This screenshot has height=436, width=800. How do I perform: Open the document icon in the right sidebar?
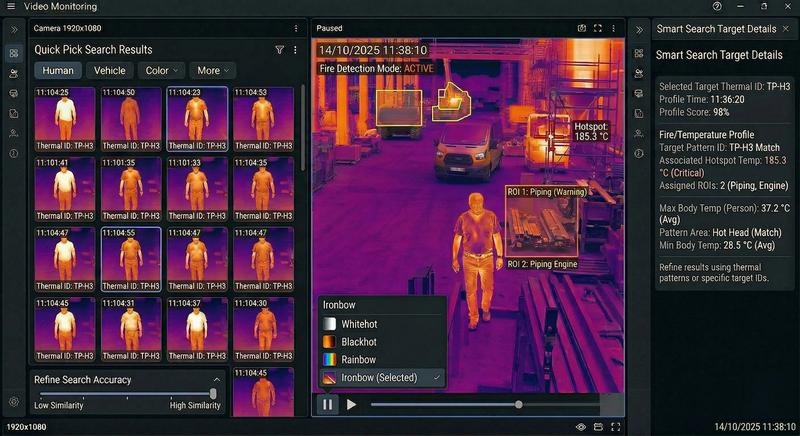coord(639,113)
